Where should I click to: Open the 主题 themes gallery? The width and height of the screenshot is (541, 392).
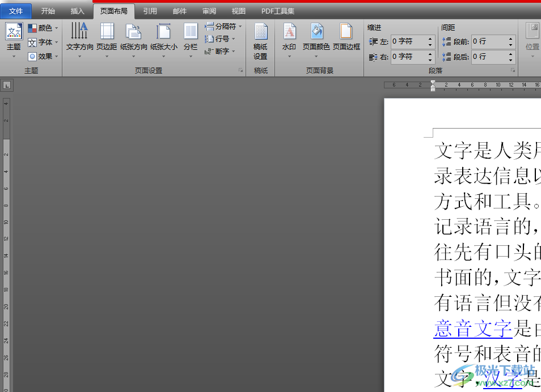tap(14, 40)
